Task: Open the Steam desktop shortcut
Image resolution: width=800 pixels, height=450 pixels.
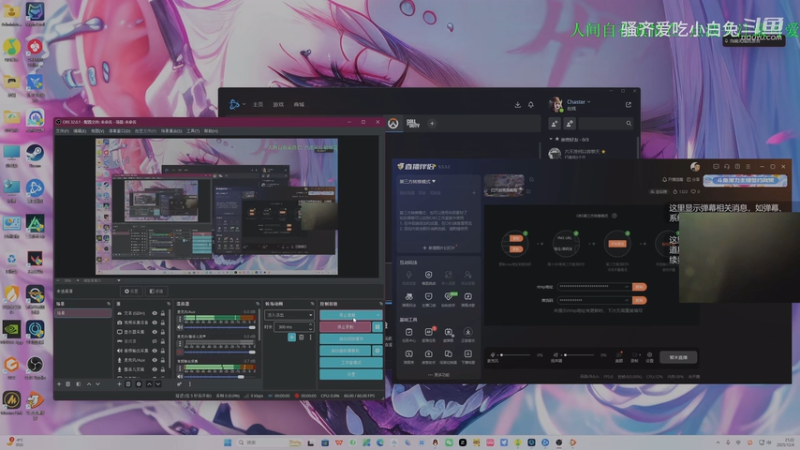Action: (35, 155)
